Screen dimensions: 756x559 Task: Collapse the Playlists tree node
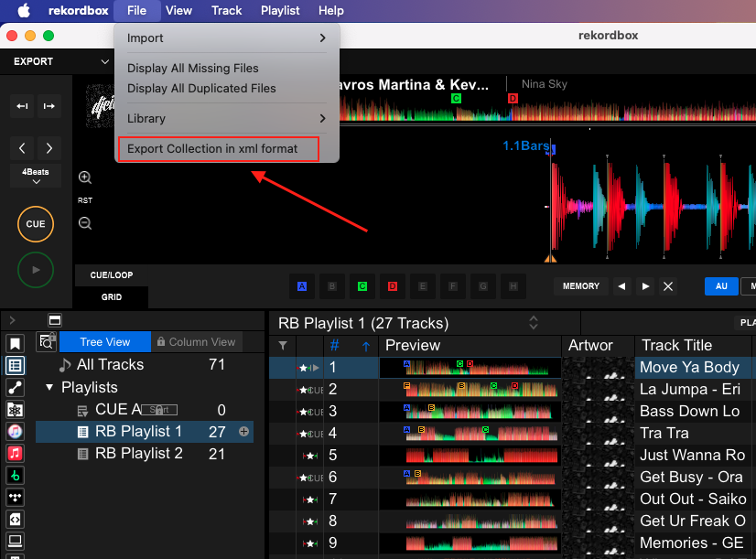pos(49,387)
